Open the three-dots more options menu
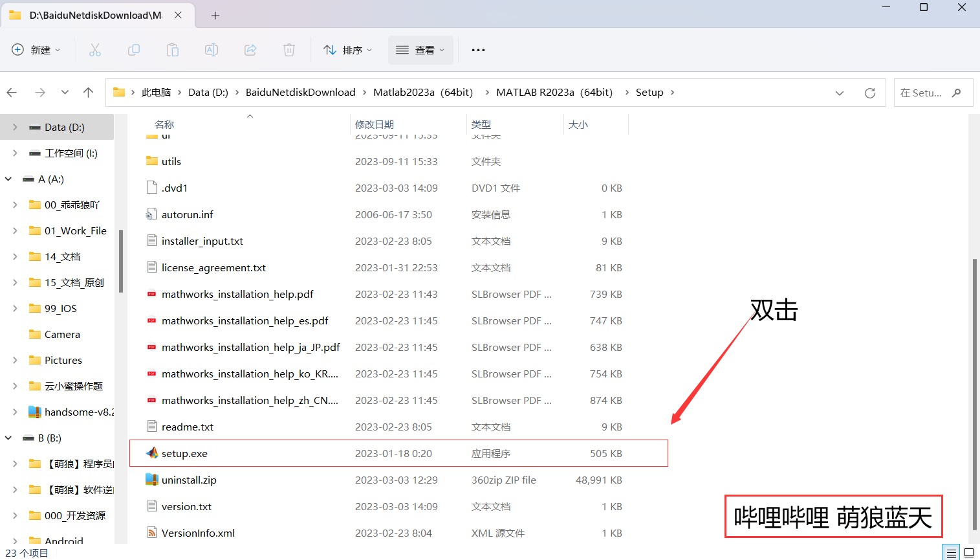980x560 pixels. (478, 50)
